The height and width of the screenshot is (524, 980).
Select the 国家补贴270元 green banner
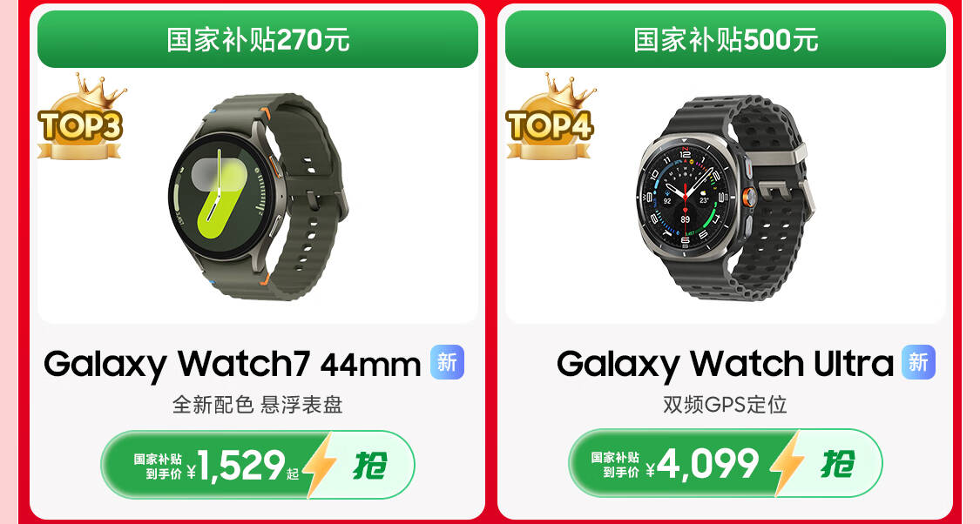point(258,39)
